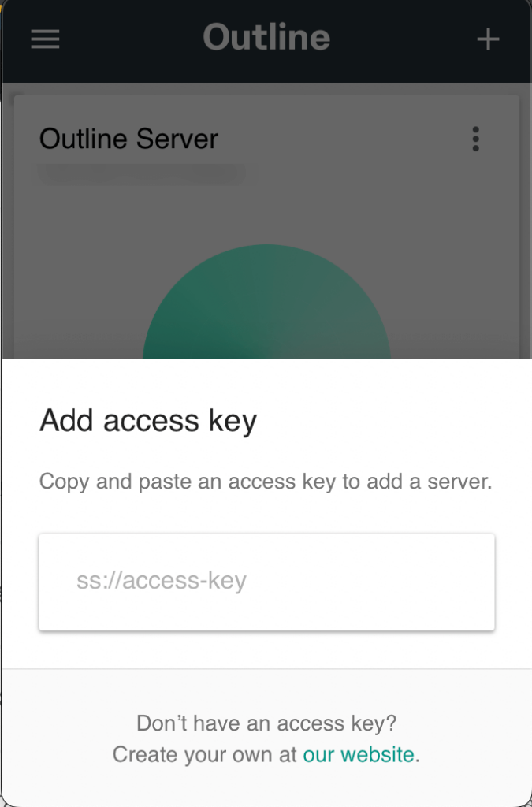Click the placeholder text ss://access-key
532x807 pixels.
tap(162, 581)
